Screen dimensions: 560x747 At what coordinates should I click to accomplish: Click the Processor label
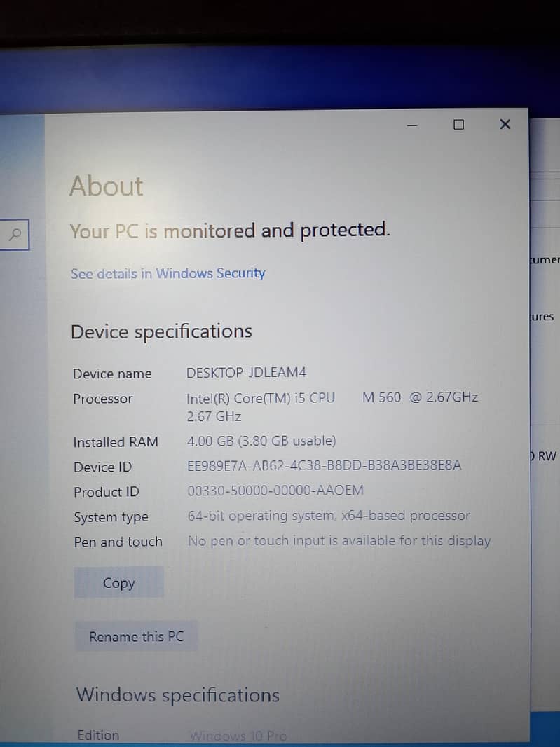pos(102,399)
